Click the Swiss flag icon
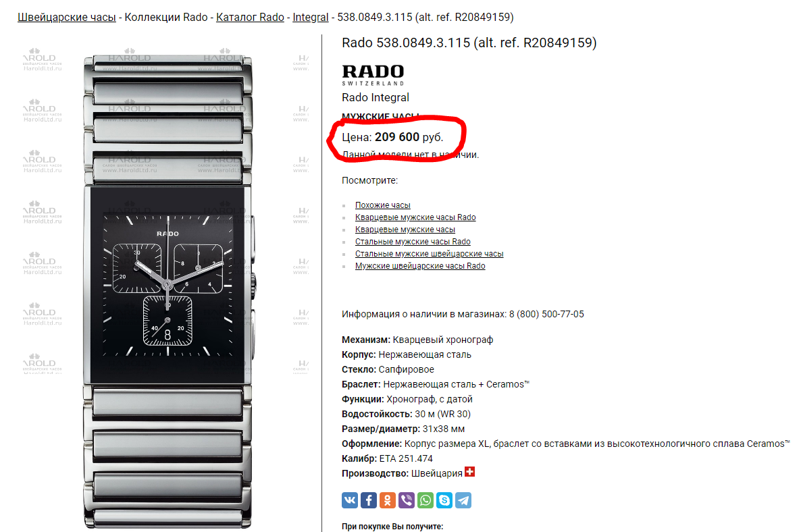 coord(469,472)
